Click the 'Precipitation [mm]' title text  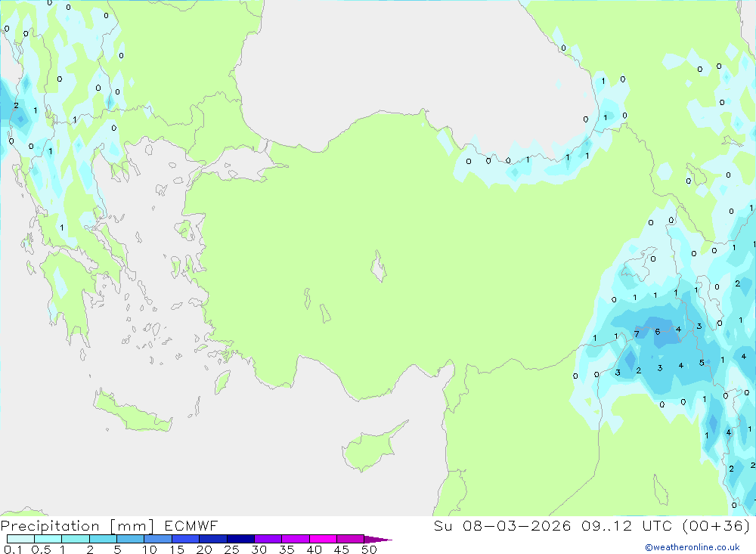(77, 526)
